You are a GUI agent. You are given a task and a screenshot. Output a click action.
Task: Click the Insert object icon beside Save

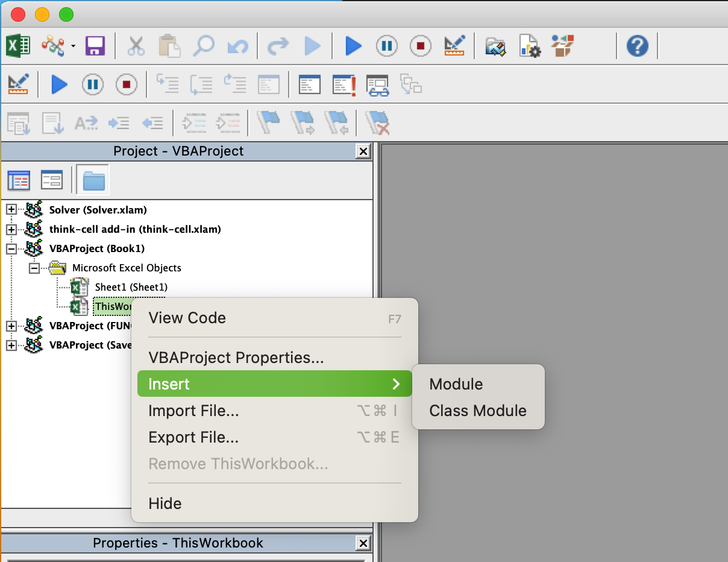54,46
